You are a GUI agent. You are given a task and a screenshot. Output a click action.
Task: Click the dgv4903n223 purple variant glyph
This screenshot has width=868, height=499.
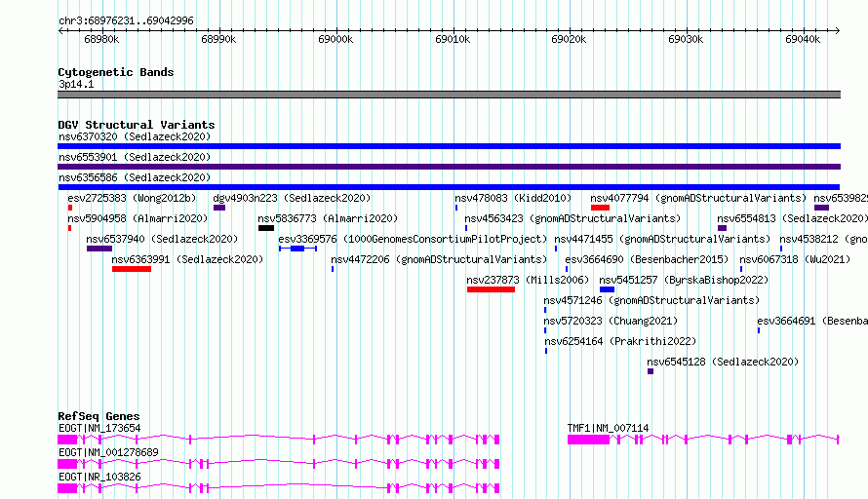pyautogui.click(x=219, y=208)
